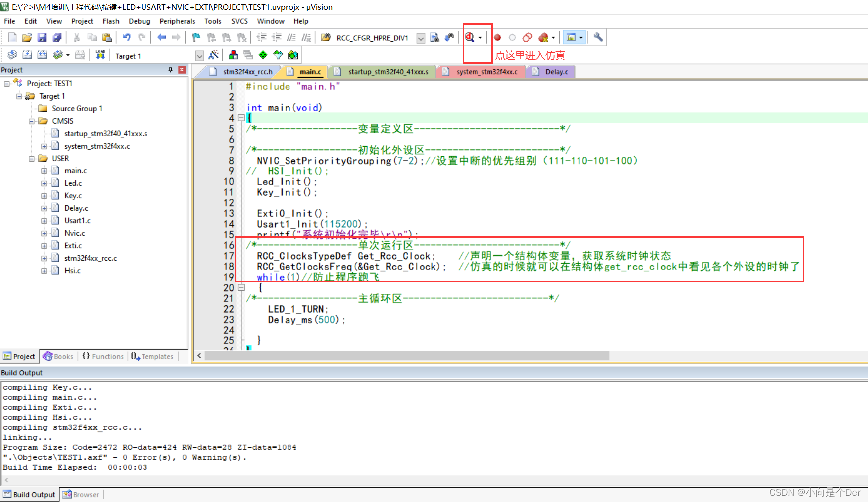868x502 pixels.
Task: Show the Templates panel tab
Action: pos(152,356)
